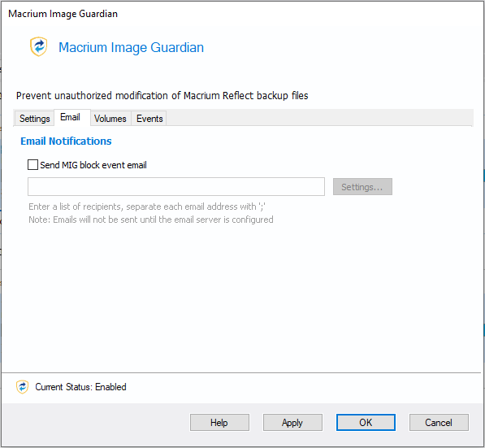
Task: Confirm the dialog with OK
Action: pos(366,422)
